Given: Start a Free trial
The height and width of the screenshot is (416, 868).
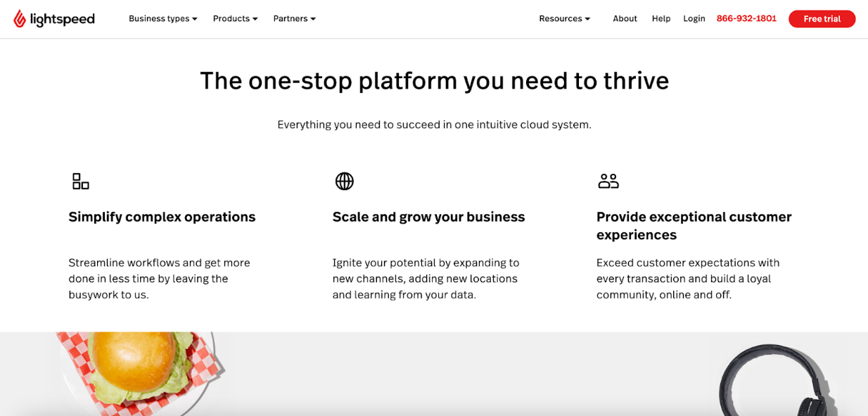Looking at the screenshot, I should [822, 19].
